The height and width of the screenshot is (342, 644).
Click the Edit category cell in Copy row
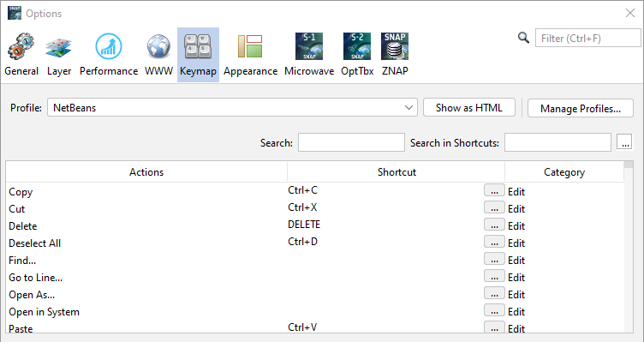coord(564,191)
